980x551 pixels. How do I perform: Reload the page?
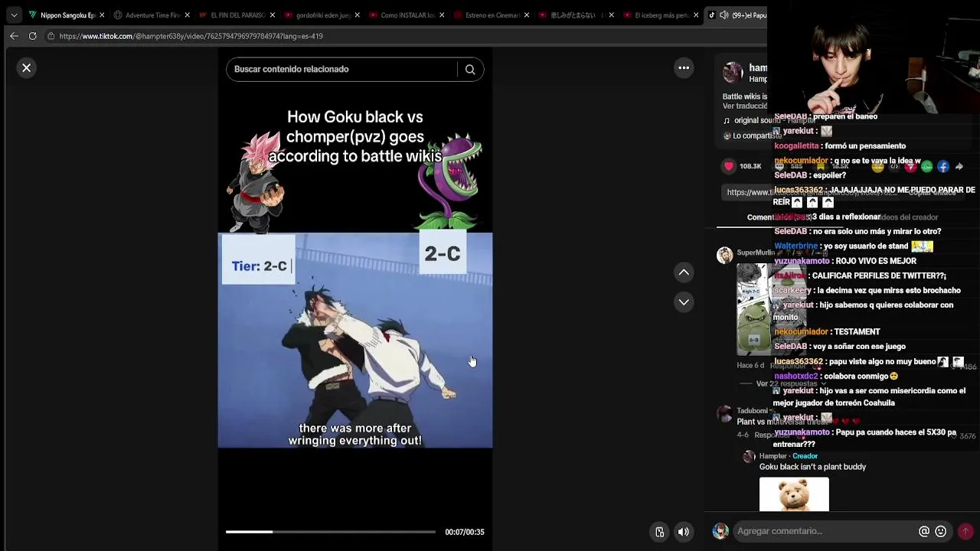tap(32, 36)
